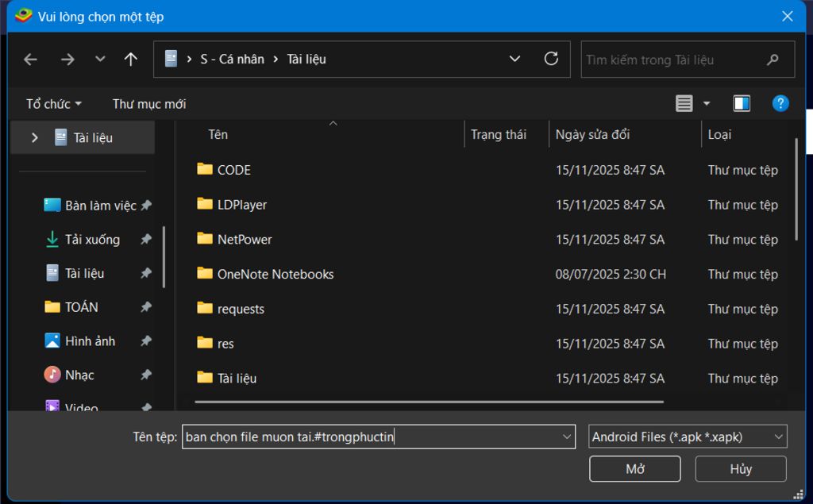
Task: Select the 'LDPlayer' folder
Action: tap(242, 205)
